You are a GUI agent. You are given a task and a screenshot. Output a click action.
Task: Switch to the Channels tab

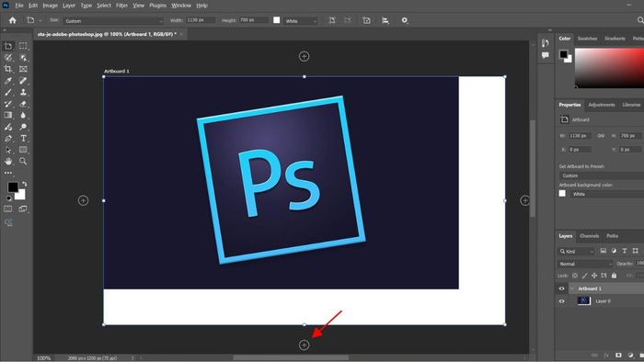589,236
